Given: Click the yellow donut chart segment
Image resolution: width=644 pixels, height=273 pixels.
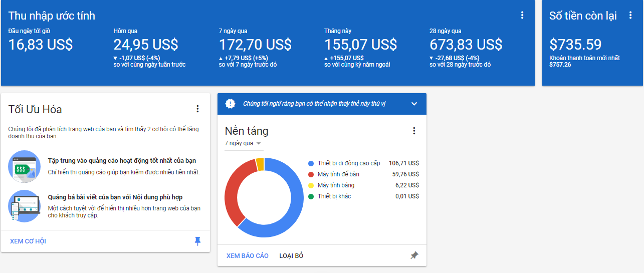Looking at the screenshot, I should 260,164.
